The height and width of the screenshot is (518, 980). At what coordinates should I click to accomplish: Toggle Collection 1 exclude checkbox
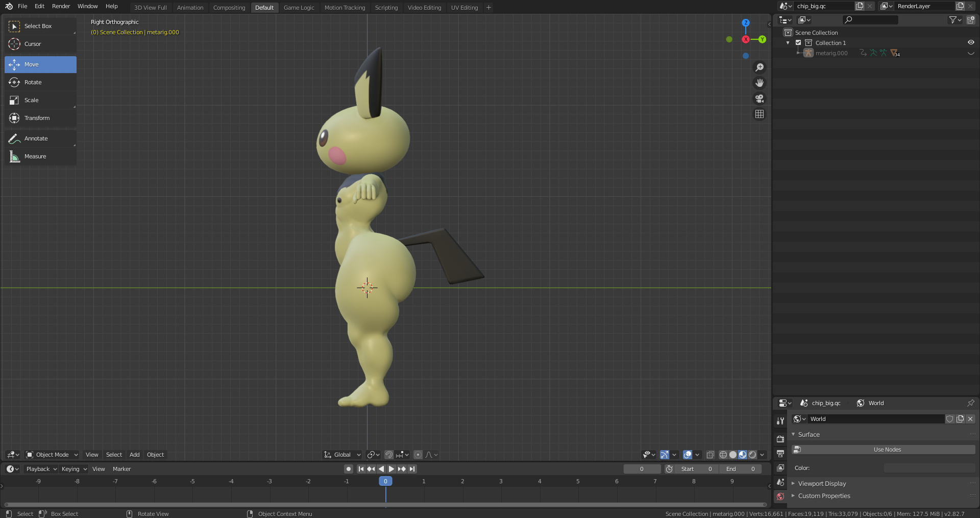point(798,43)
